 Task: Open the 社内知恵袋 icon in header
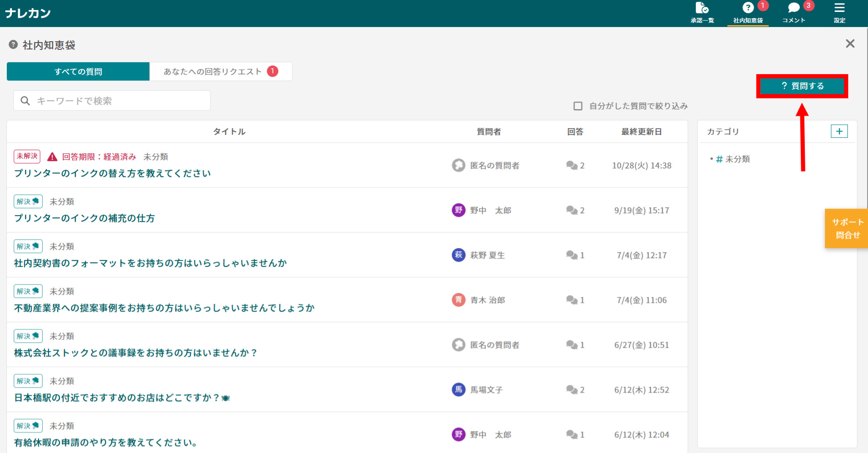[748, 9]
